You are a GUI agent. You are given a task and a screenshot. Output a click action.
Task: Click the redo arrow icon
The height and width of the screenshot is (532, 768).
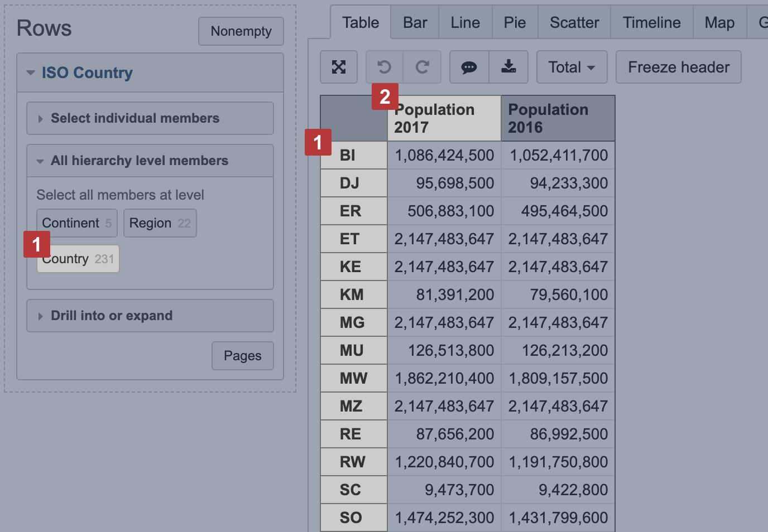coord(423,67)
